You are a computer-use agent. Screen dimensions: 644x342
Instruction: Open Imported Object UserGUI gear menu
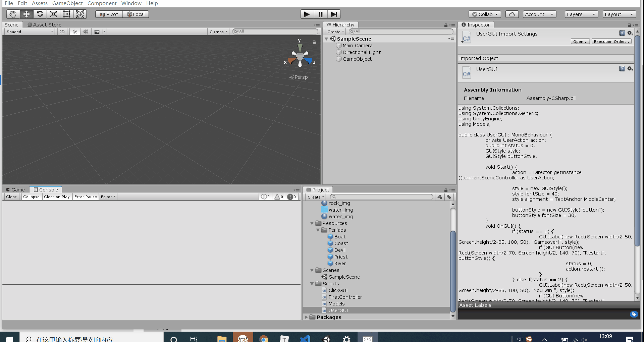tap(630, 68)
